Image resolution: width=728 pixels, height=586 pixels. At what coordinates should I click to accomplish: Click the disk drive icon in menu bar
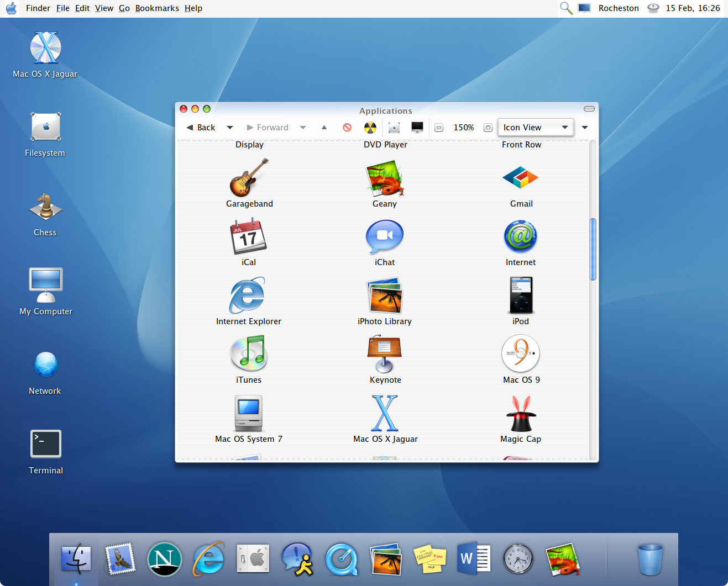(653, 8)
